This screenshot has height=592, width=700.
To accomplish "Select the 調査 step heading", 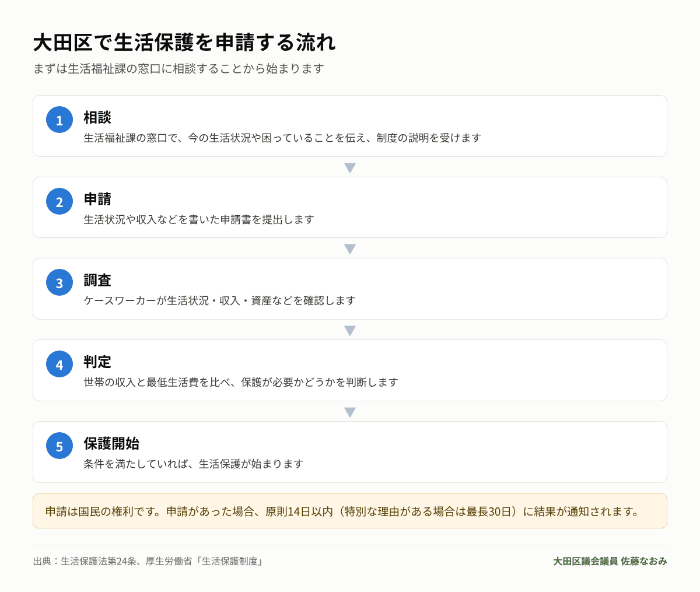I will pyautogui.click(x=97, y=280).
